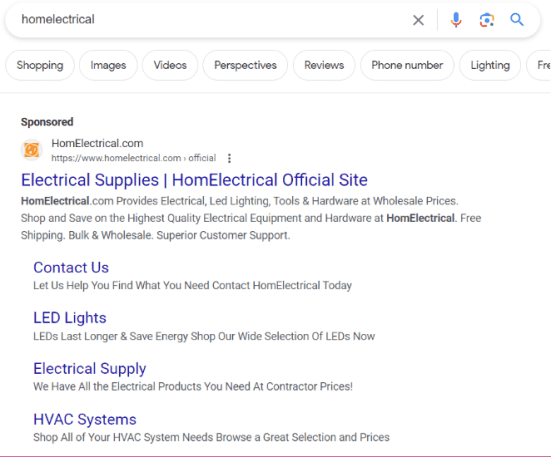Open Google Lens image search icon
The image size is (551, 457).
tap(487, 20)
